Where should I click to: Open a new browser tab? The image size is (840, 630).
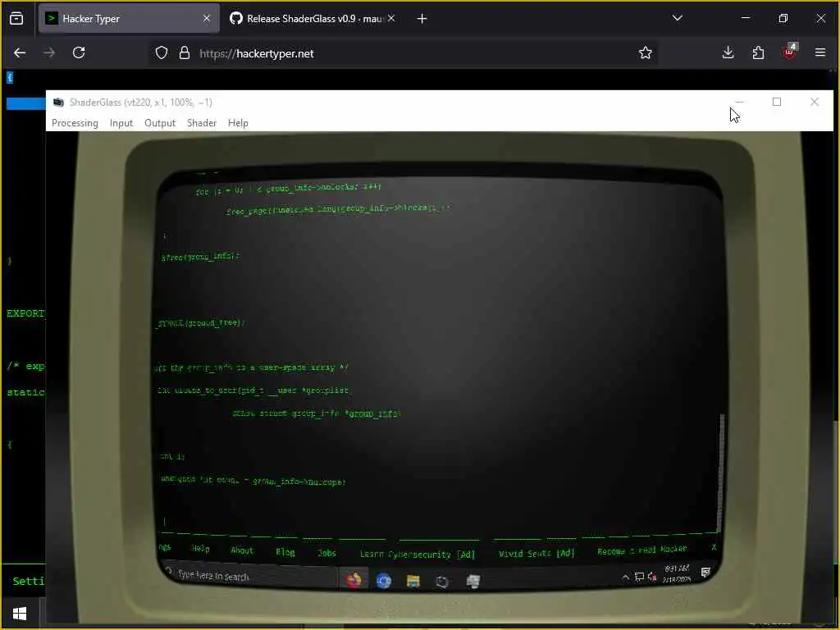coord(422,19)
